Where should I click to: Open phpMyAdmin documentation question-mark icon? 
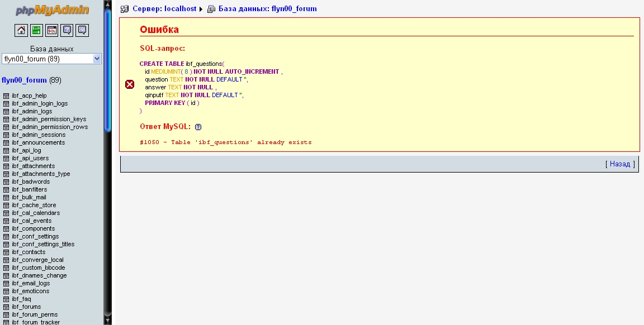[67, 30]
